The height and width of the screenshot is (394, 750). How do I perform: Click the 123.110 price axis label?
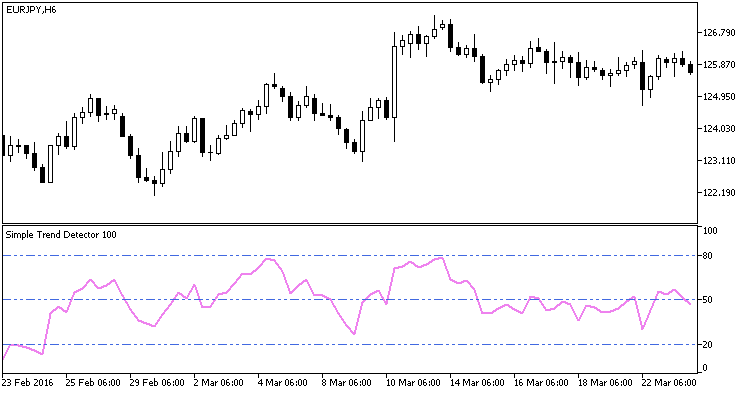(x=719, y=161)
